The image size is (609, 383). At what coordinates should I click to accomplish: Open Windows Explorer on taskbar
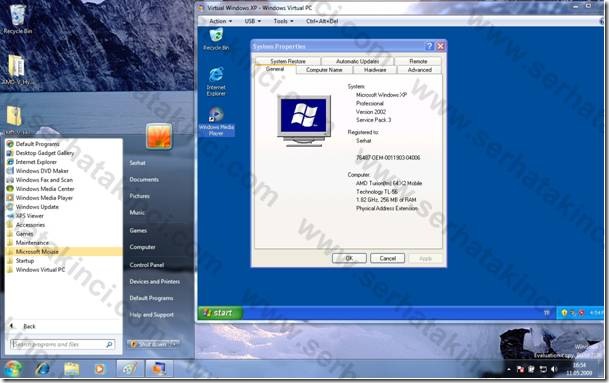[x=71, y=369]
